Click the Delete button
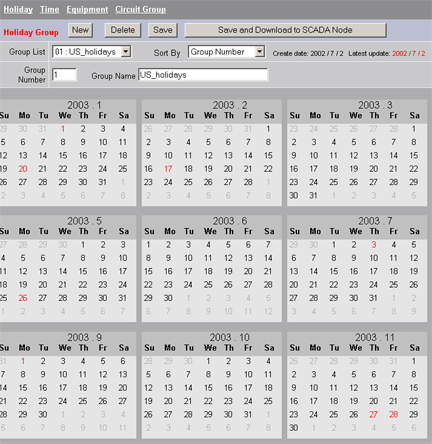 [123, 30]
